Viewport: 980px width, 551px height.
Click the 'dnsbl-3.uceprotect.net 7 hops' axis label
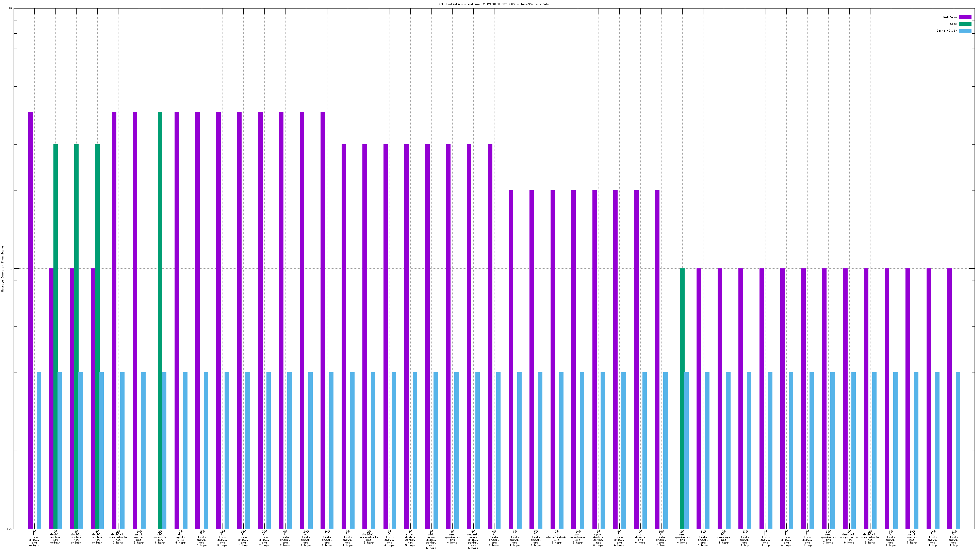coord(118,537)
